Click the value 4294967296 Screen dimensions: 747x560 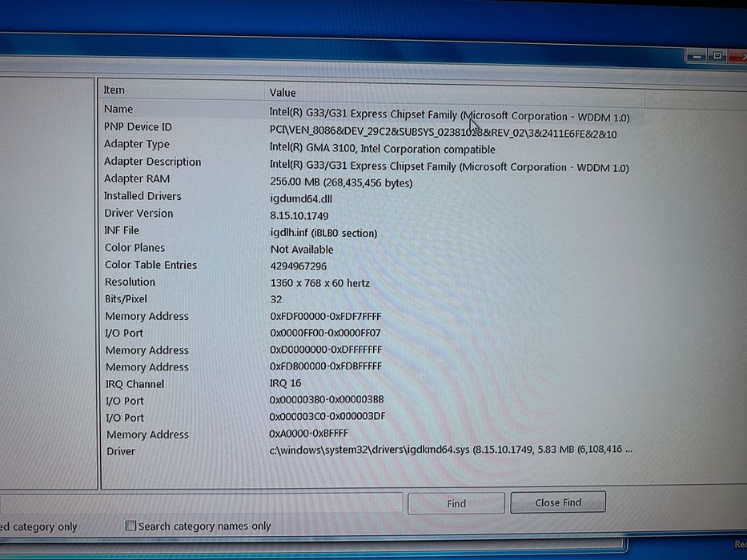click(x=299, y=266)
